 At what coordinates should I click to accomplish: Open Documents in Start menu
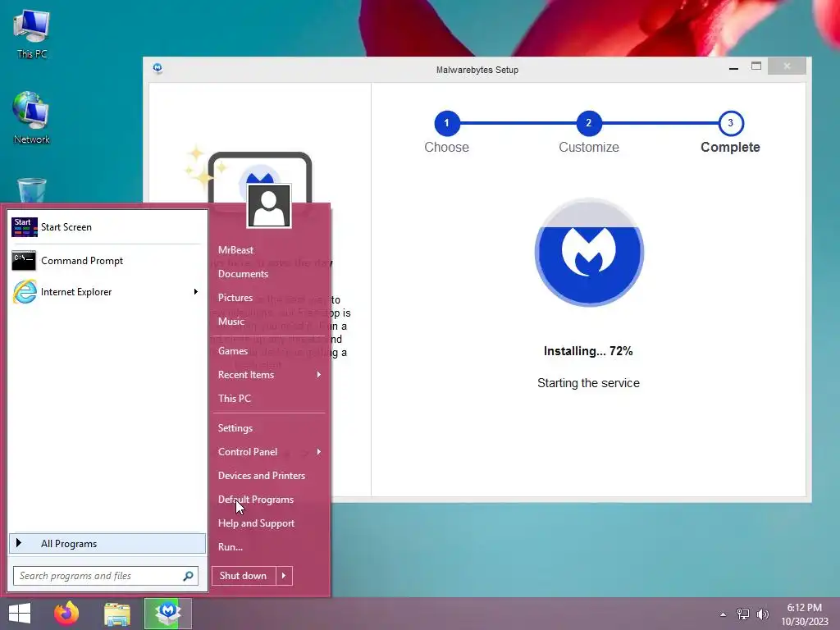pyautogui.click(x=243, y=274)
